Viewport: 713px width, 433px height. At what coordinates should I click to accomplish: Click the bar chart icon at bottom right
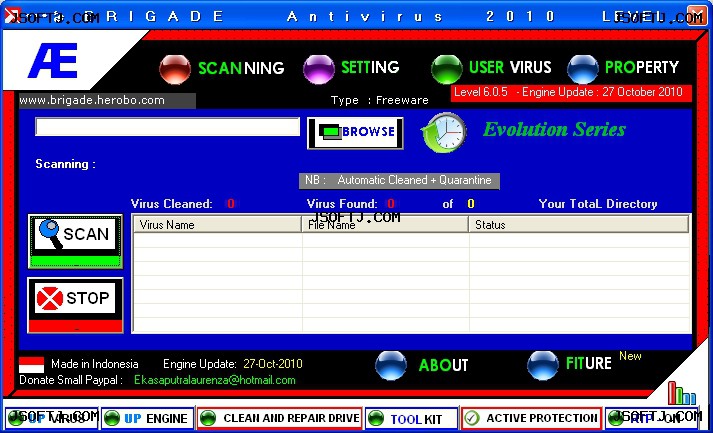pos(682,393)
